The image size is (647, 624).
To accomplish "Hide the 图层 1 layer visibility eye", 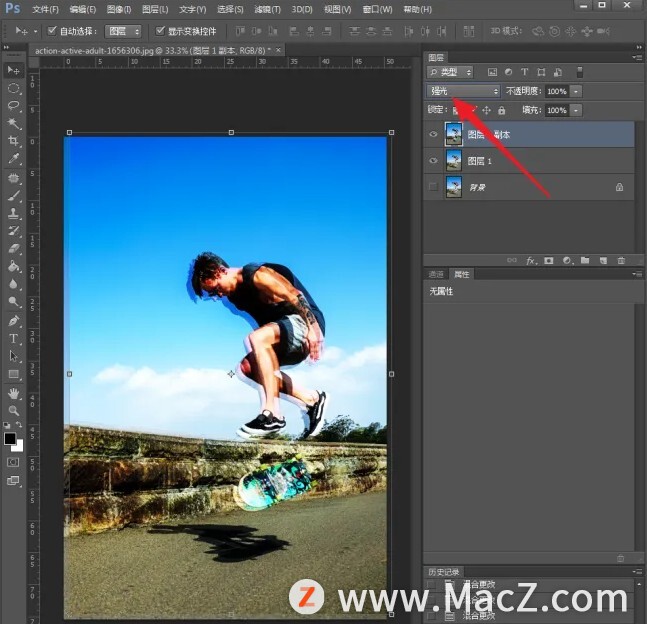I will [433, 161].
